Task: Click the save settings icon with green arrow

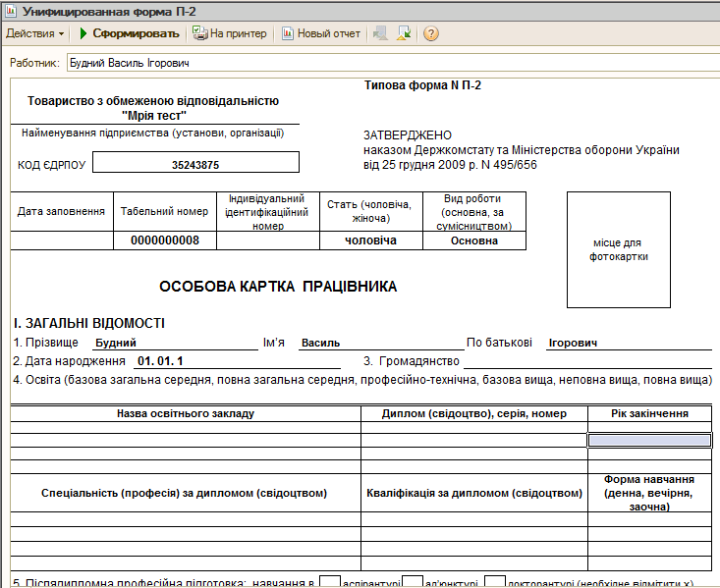Action: (404, 33)
